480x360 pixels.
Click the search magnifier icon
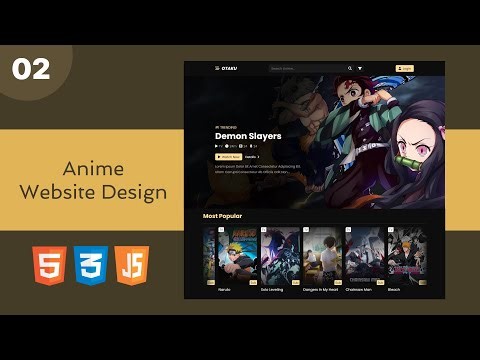[350, 68]
